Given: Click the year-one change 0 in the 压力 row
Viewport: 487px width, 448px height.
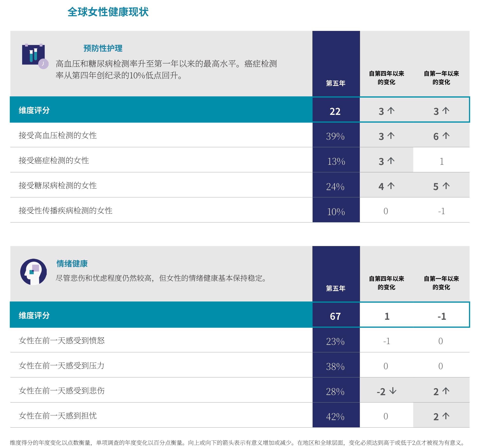Looking at the screenshot, I should point(441,366).
